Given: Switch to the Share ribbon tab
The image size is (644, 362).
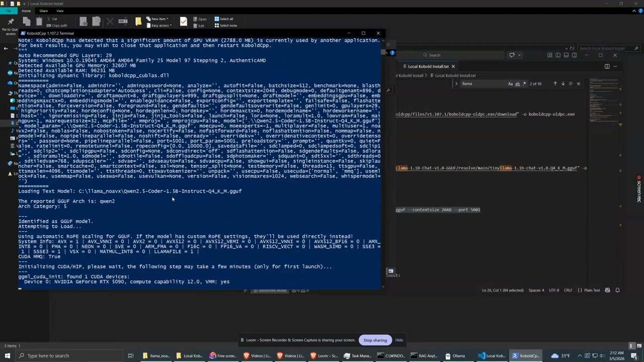Looking at the screenshot, I should 44,11.
